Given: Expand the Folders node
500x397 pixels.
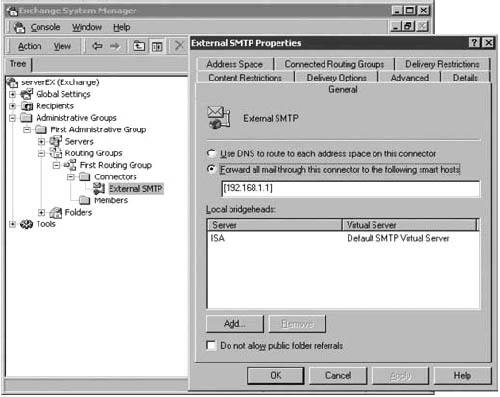Looking at the screenshot, I should (x=41, y=212).
